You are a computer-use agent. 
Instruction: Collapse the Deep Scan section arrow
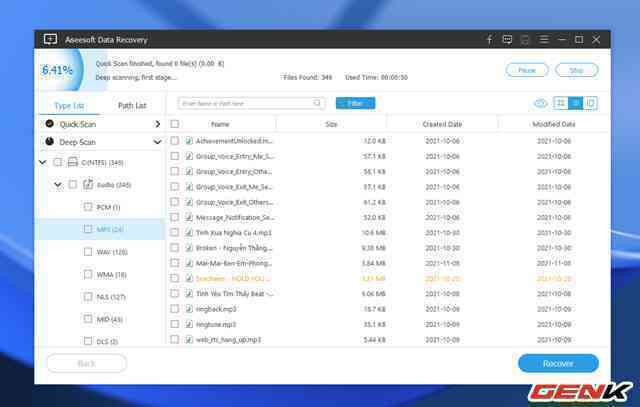[x=157, y=142]
